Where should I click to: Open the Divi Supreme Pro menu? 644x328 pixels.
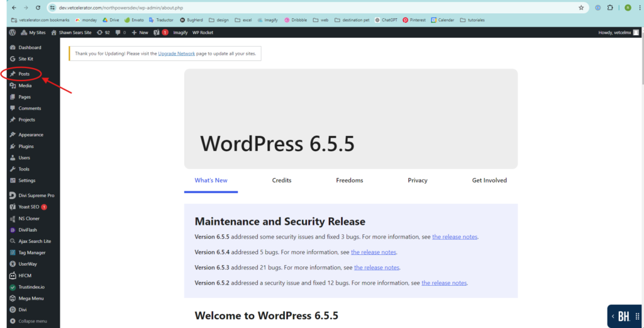tap(36, 195)
